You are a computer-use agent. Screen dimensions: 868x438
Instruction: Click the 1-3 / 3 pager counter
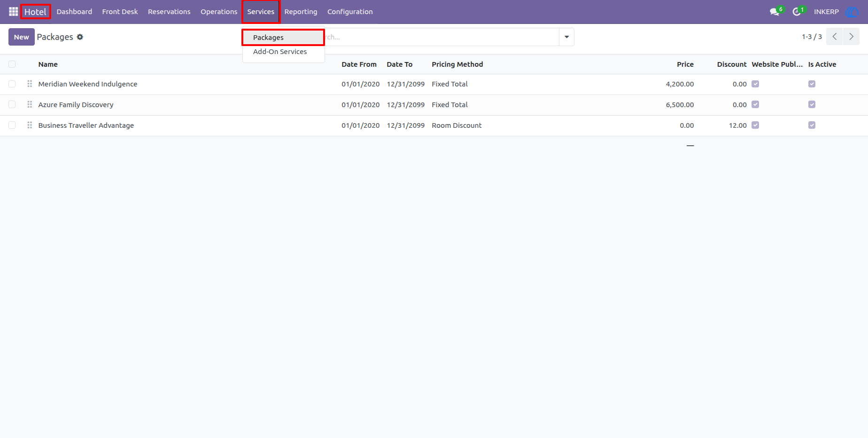pos(812,37)
